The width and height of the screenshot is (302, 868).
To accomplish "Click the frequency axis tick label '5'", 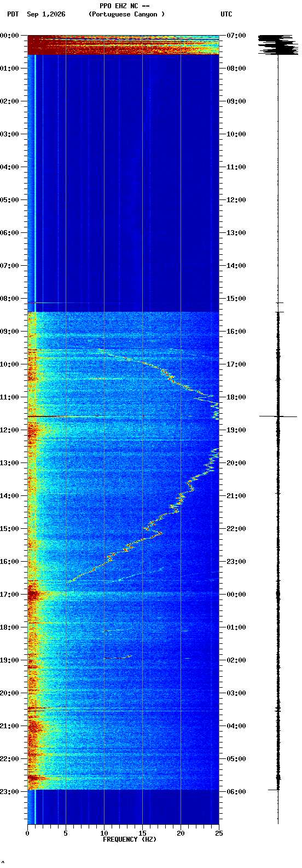I will coord(66,833).
